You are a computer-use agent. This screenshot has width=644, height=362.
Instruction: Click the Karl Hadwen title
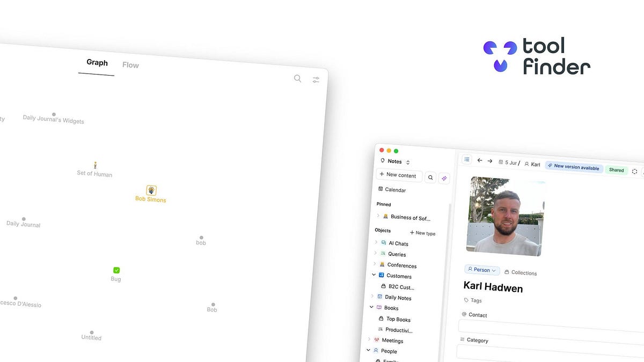[x=493, y=287]
